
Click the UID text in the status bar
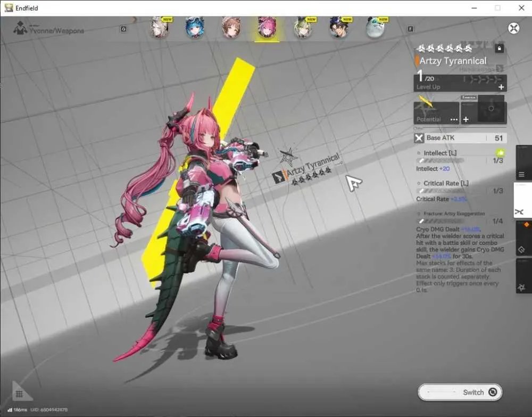[49, 410]
